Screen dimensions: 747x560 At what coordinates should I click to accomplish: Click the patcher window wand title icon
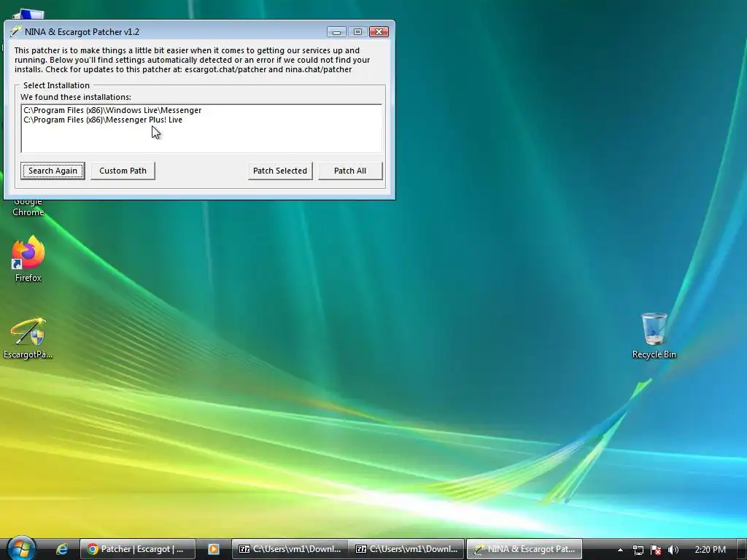coord(16,31)
